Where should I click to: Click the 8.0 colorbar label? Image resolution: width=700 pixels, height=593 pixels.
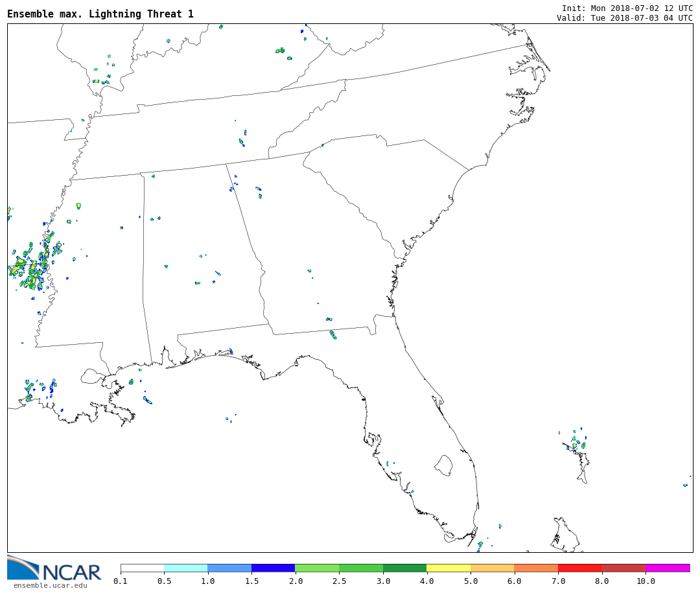coord(601,581)
